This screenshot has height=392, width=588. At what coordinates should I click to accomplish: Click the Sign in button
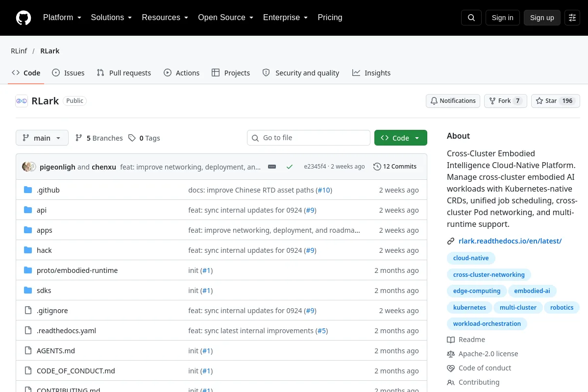[502, 18]
